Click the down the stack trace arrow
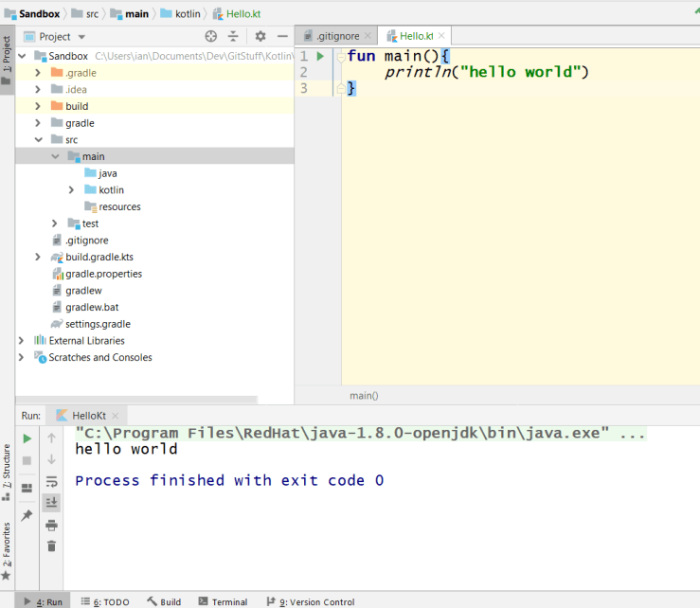Viewport: 700px width, 608px height. pos(51,459)
